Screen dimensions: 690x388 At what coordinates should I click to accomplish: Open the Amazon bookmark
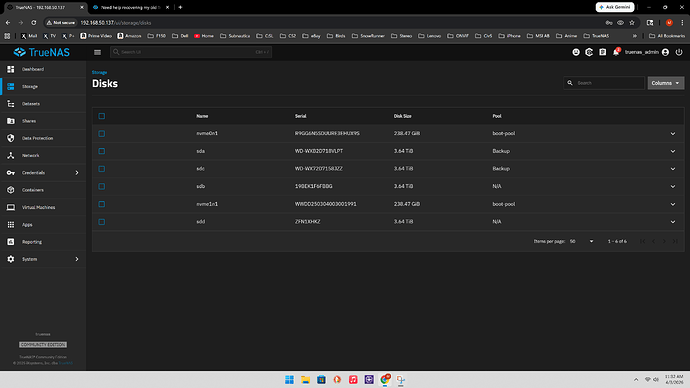click(129, 36)
